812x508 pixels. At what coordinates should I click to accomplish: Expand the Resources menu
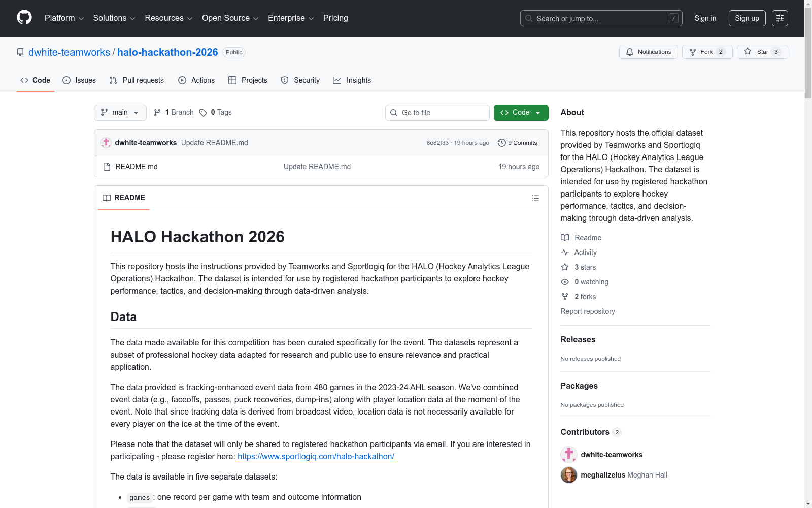(x=168, y=18)
